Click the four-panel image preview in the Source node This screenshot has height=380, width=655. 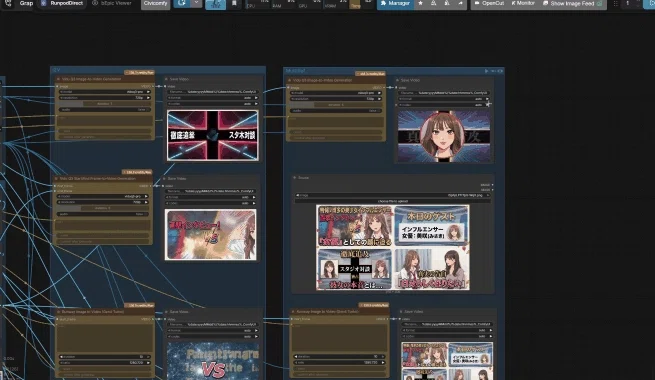coord(393,247)
